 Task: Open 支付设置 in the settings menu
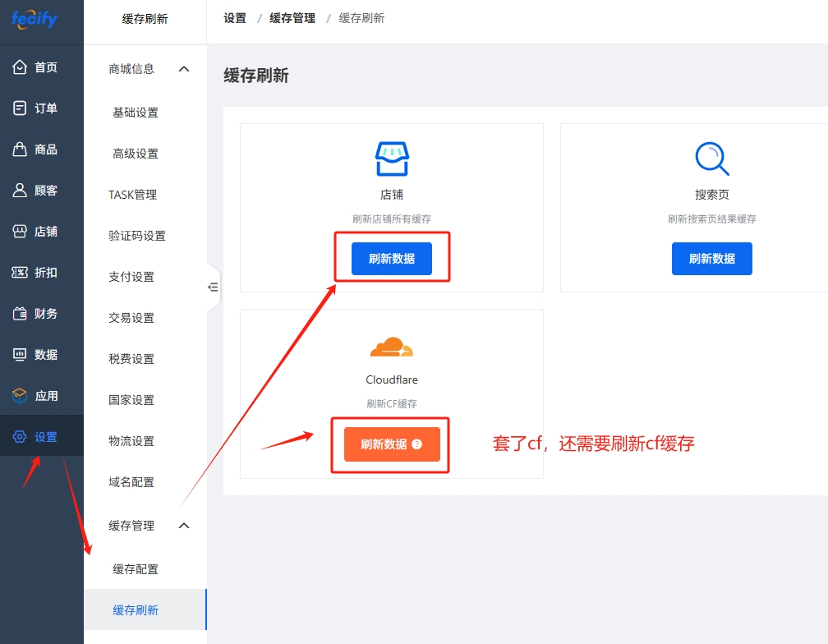(x=131, y=277)
